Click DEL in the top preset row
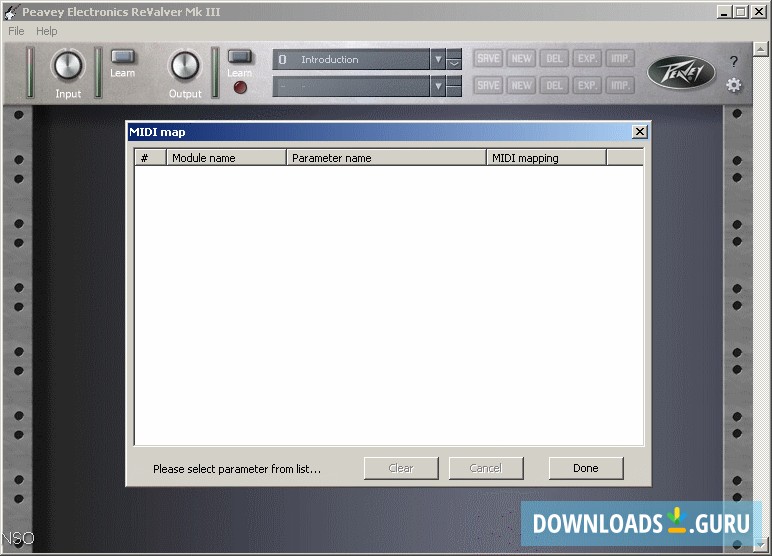Screen dimensions: 772x556 [554, 59]
